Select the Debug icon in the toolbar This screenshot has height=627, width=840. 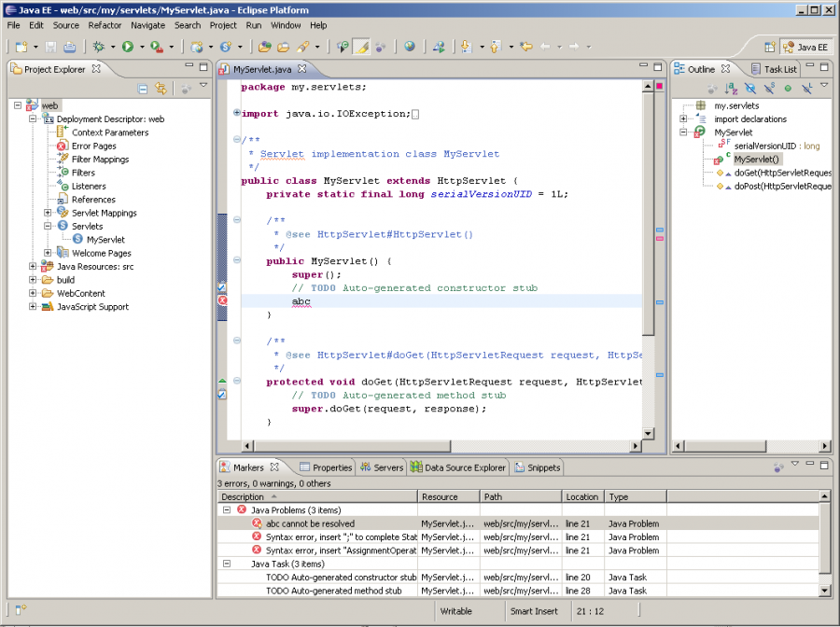(x=98, y=46)
